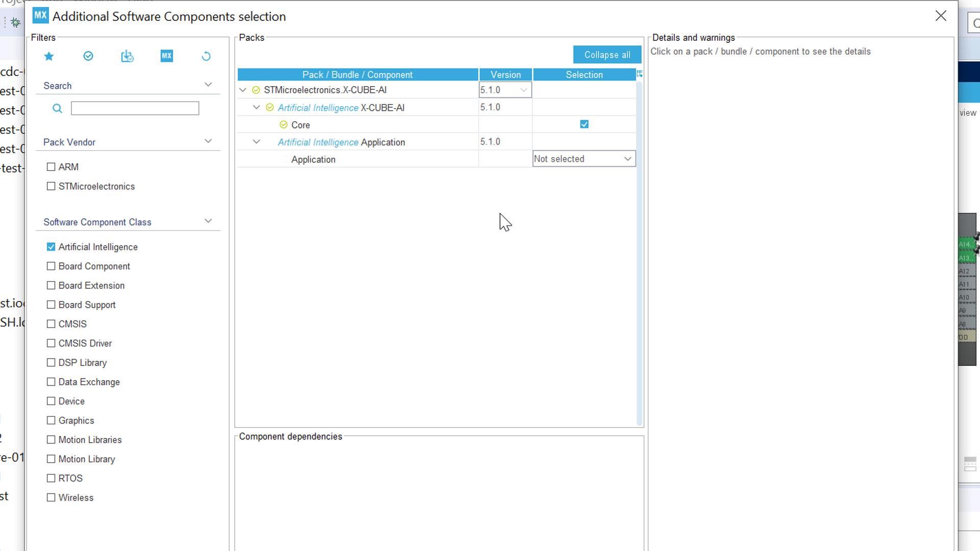
Task: Click the Artificial Intelligence Application link
Action: [318, 142]
